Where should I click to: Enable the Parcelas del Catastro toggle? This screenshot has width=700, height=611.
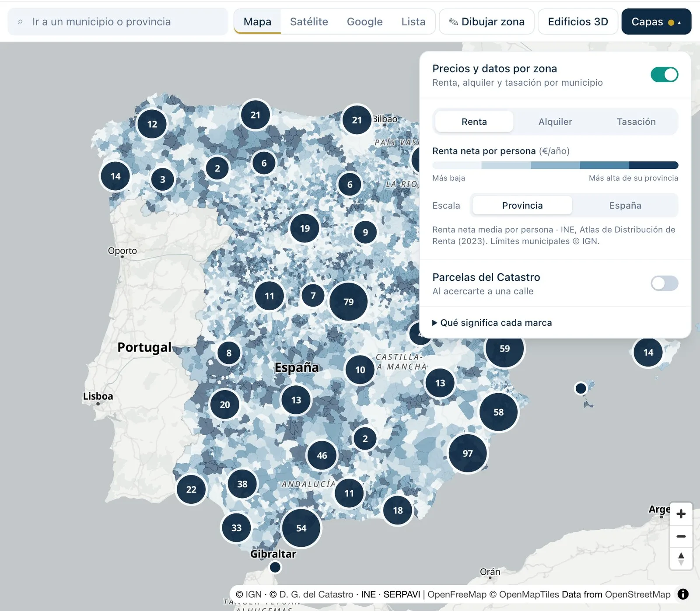(664, 283)
